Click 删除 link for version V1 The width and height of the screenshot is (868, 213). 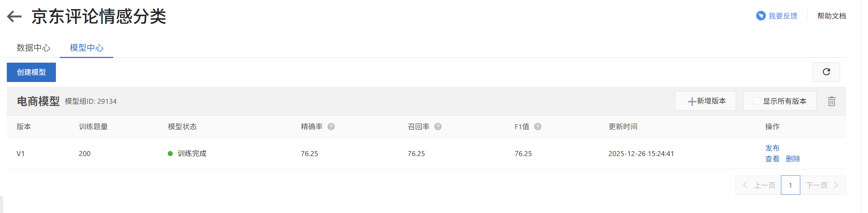click(793, 159)
